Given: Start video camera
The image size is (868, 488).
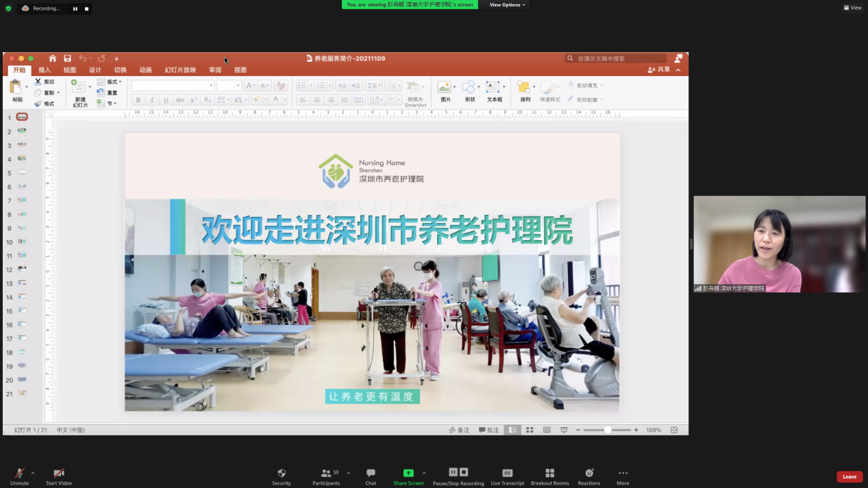Looking at the screenshot, I should (59, 473).
